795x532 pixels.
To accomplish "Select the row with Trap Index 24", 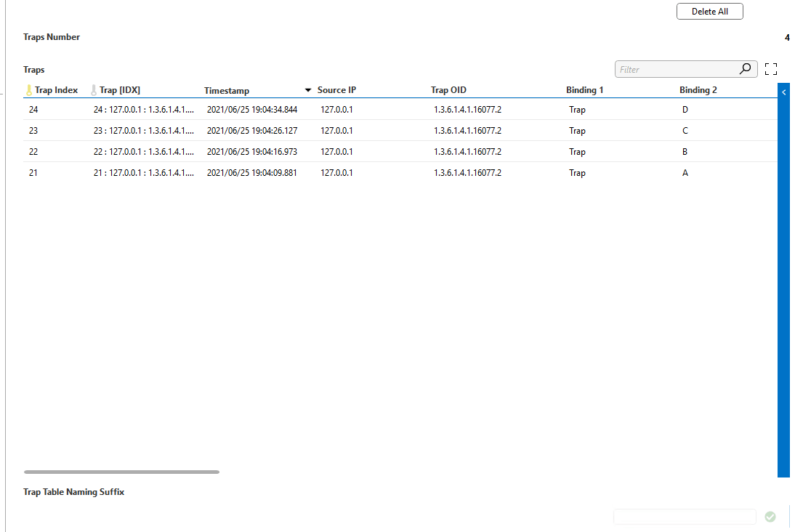I will tap(400, 110).
